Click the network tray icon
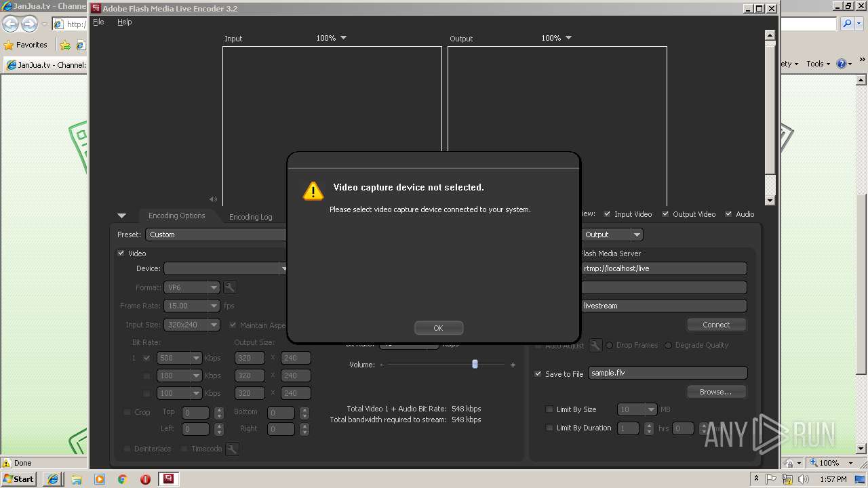Viewport: 868px width, 488px height. click(x=787, y=479)
